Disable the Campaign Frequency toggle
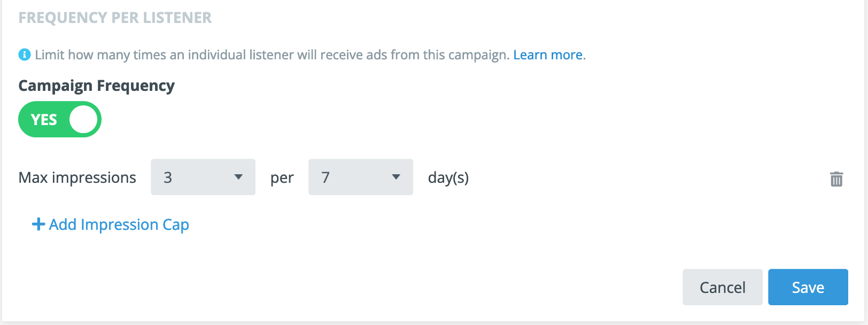The width and height of the screenshot is (868, 325). (x=60, y=119)
